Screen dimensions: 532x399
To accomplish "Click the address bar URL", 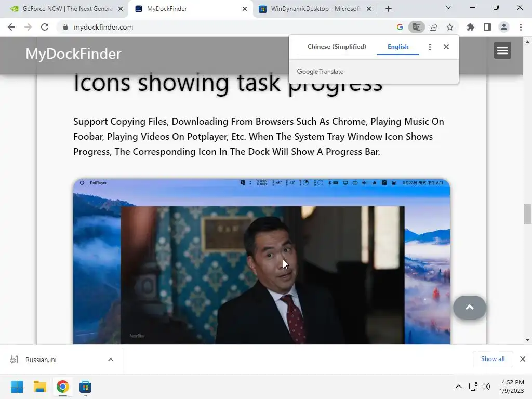I will (103, 27).
